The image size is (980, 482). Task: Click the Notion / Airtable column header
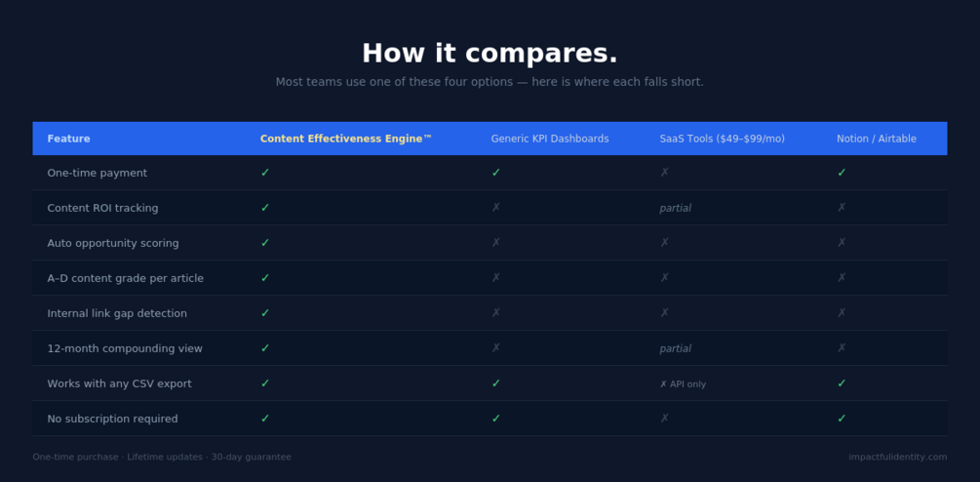point(876,139)
